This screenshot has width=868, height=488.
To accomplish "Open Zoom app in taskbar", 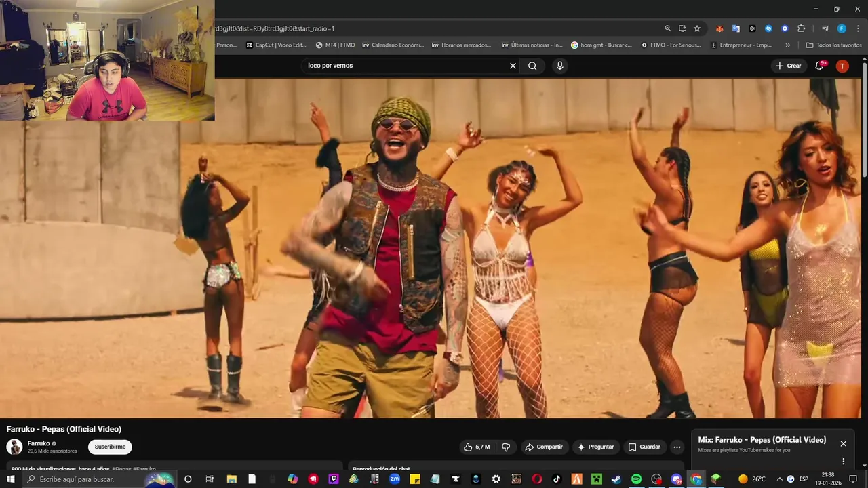I will pos(395,479).
